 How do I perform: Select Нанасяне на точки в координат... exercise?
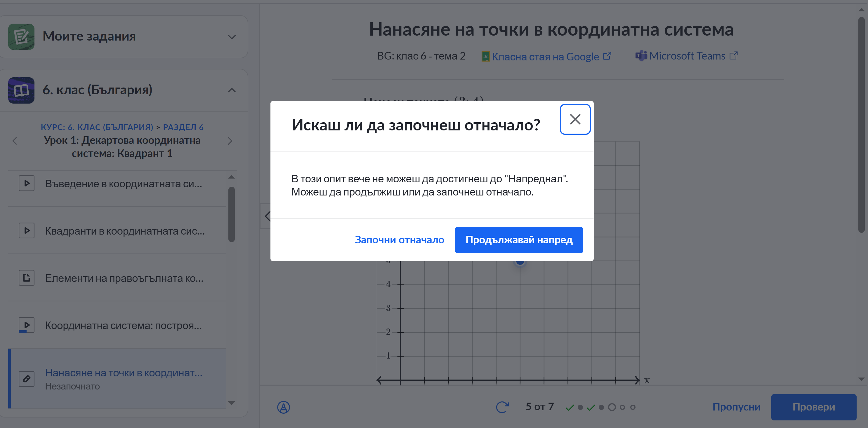pos(117,379)
